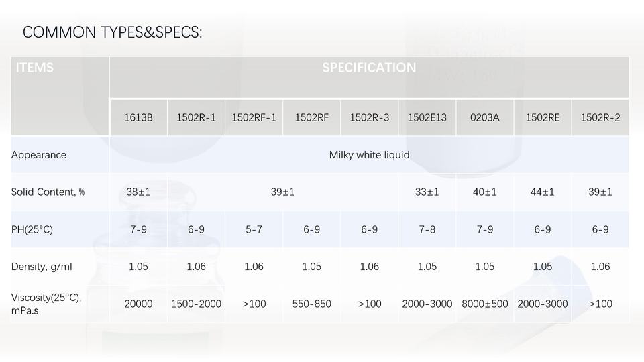Click the 44±1 solid content value
Image resolution: width=644 pixels, height=362 pixels.
click(542, 192)
